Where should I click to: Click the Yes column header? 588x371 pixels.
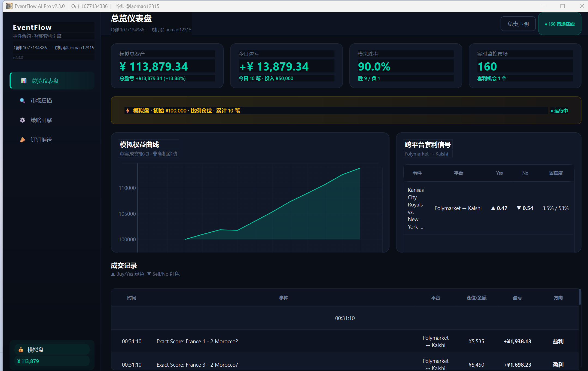499,173
